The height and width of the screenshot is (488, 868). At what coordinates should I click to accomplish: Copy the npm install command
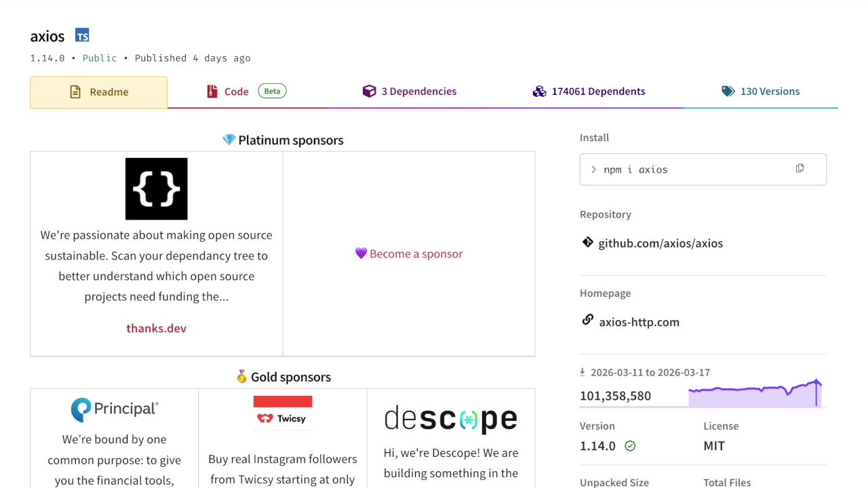pos(800,167)
